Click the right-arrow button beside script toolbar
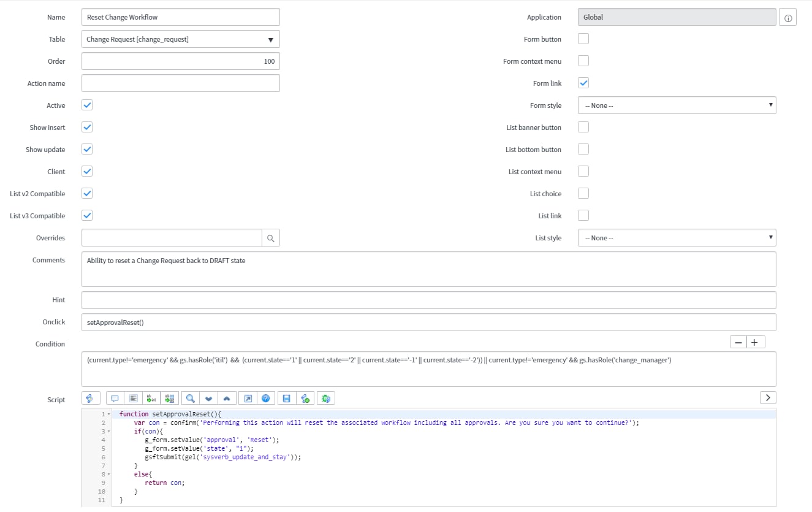 tap(768, 398)
